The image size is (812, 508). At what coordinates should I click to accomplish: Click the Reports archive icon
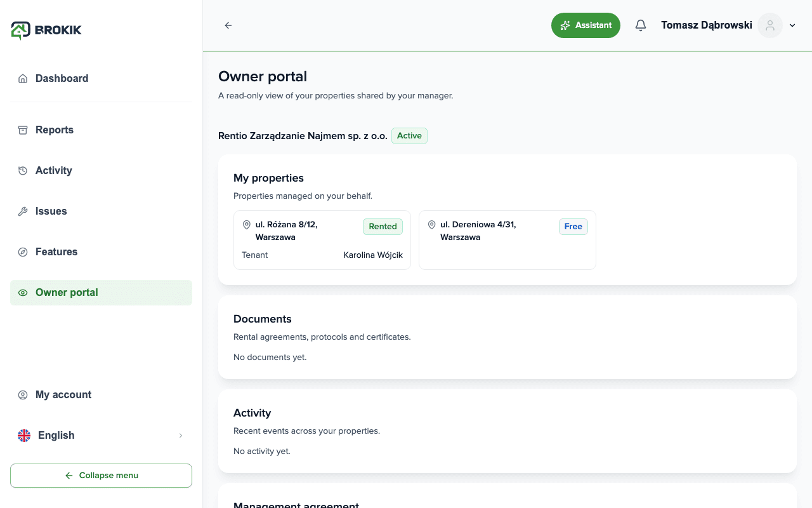(23, 130)
